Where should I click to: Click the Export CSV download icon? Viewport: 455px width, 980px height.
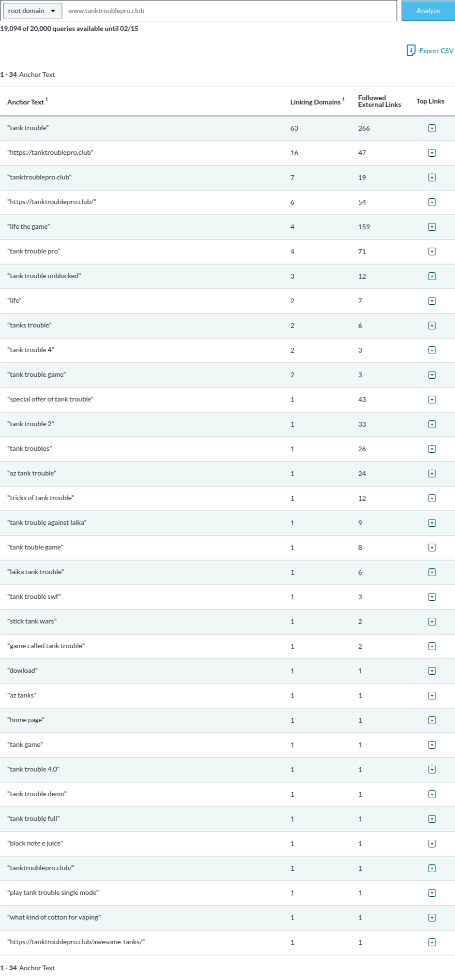411,50
